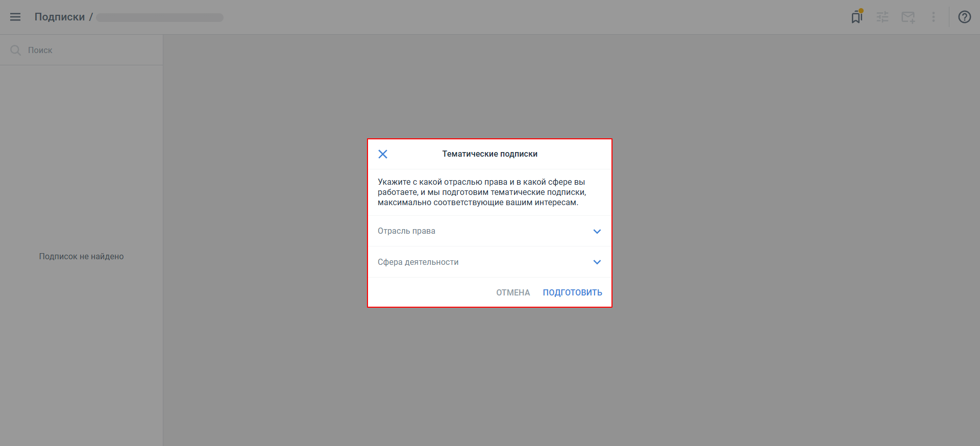Screen dimensions: 980x446
Task: Open the filter settings sliders icon
Action: (883, 17)
